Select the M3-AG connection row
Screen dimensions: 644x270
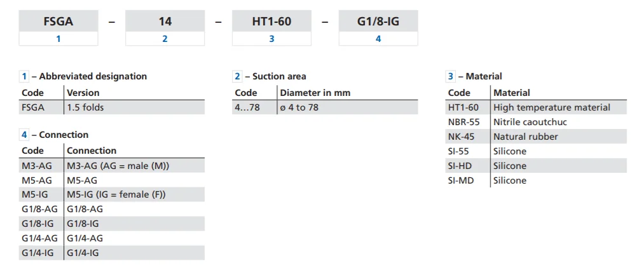tap(112, 165)
